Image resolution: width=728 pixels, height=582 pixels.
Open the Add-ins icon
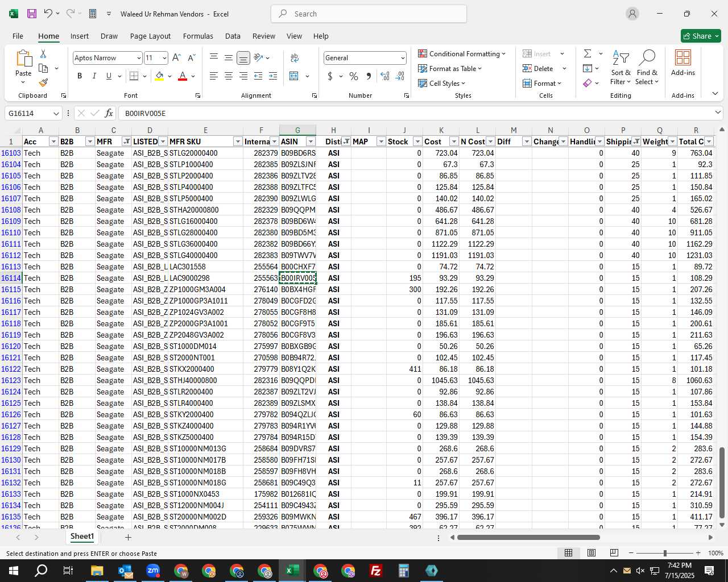coord(683,63)
